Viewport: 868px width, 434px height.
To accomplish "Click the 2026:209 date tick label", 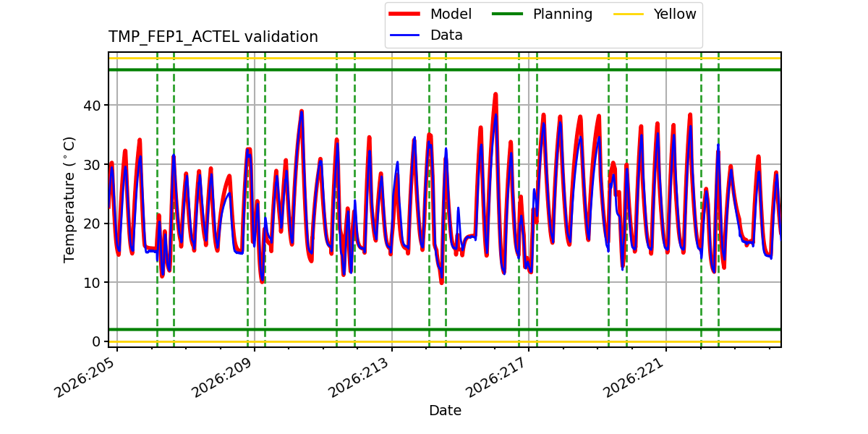I will pos(222,375).
